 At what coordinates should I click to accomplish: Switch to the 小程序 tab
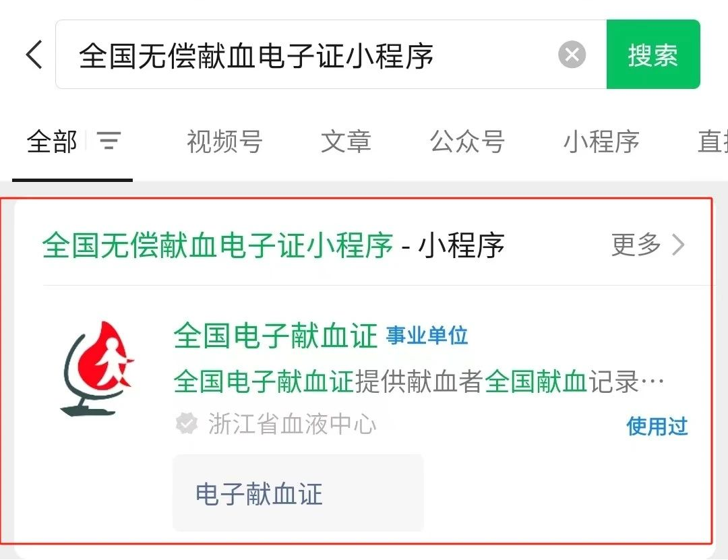tap(601, 141)
